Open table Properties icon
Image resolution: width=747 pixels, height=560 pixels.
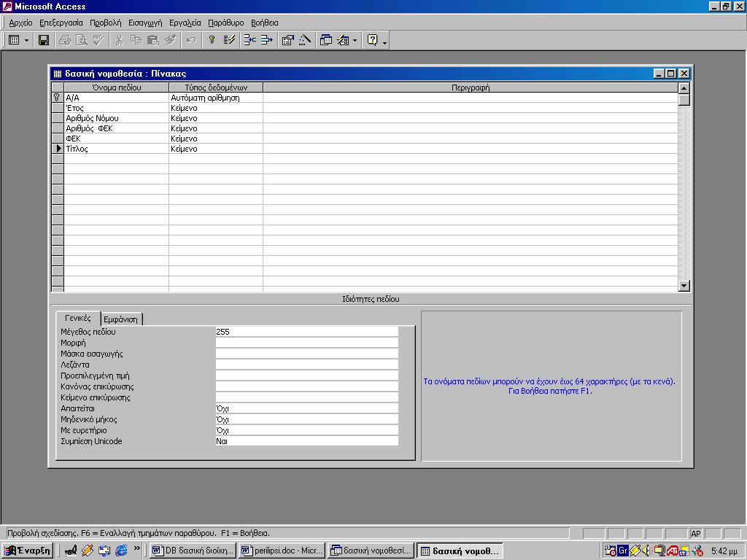pyautogui.click(x=287, y=41)
